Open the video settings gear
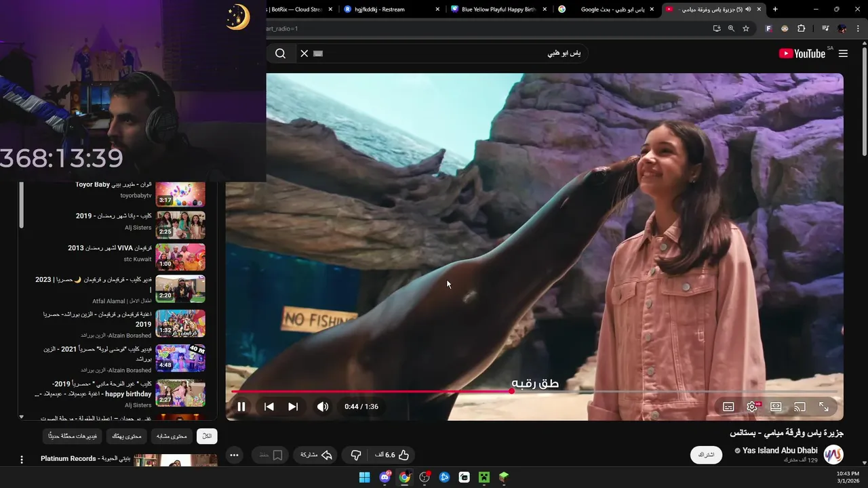The height and width of the screenshot is (488, 868). [x=752, y=407]
